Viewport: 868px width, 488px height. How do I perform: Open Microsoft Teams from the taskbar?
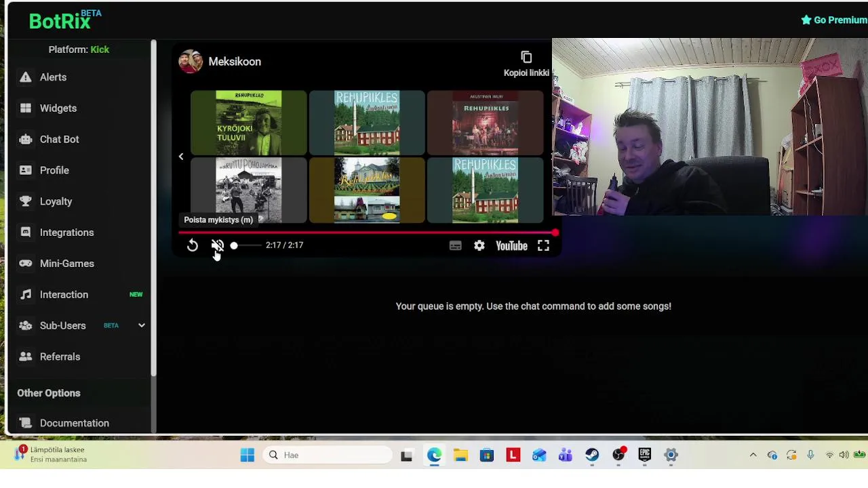(x=566, y=455)
